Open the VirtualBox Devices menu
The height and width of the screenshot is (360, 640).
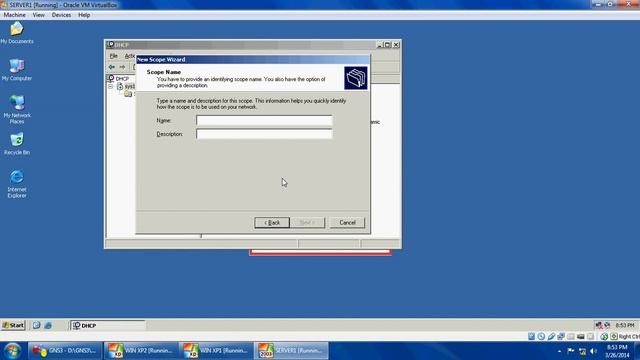(61, 15)
